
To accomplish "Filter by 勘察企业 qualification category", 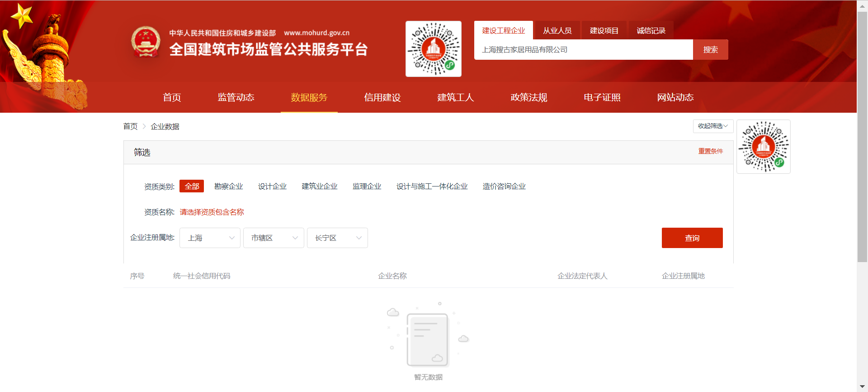I will point(228,186).
